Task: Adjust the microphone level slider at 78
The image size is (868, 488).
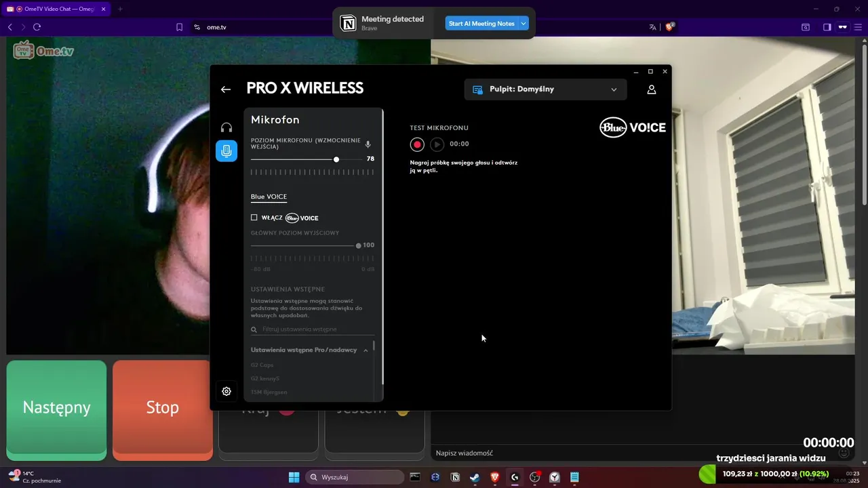Action: [x=336, y=159]
